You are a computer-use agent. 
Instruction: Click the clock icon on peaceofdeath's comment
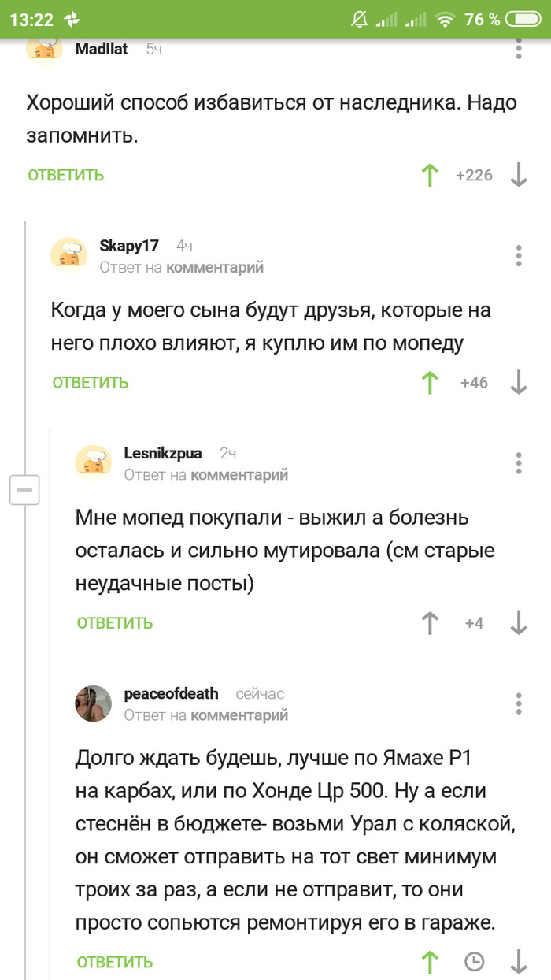474,962
